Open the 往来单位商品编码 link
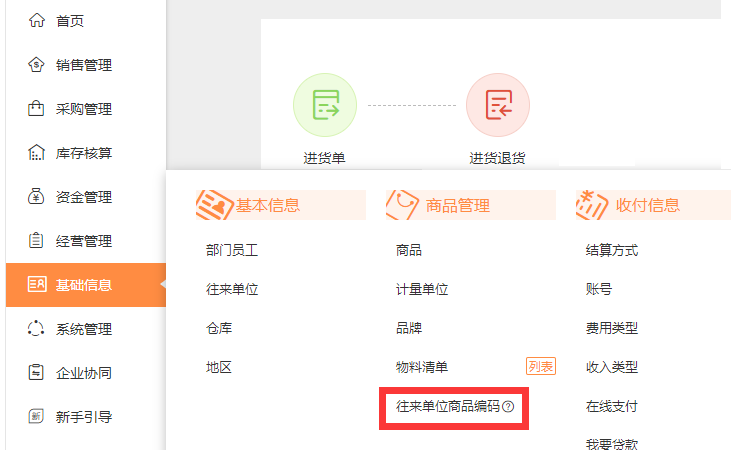The width and height of the screenshot is (731, 450). point(448,407)
